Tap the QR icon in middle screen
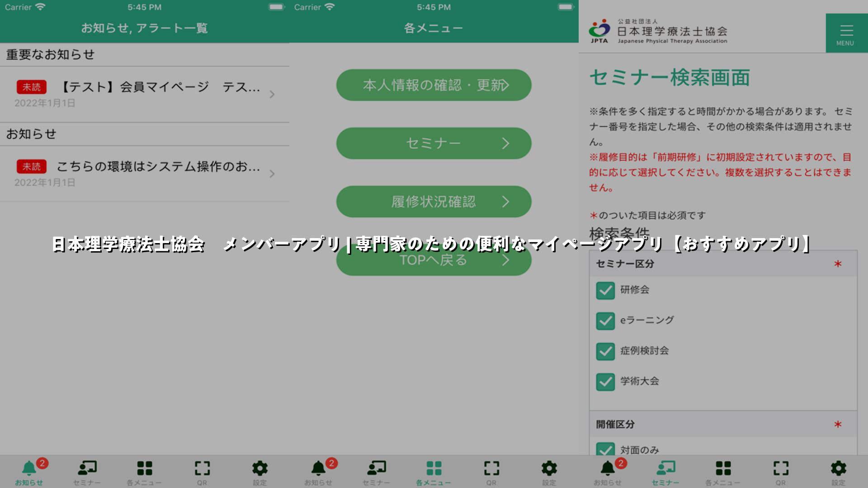 coord(491,468)
